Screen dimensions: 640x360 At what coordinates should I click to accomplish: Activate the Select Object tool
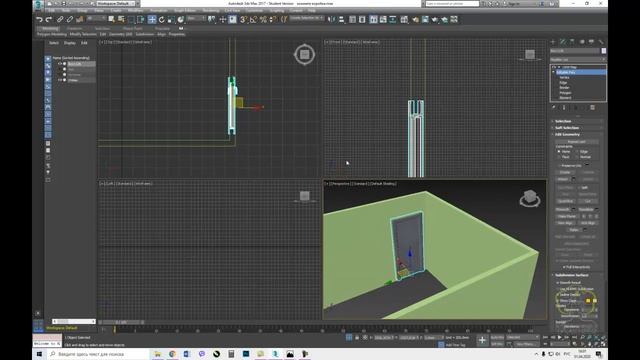(111, 19)
